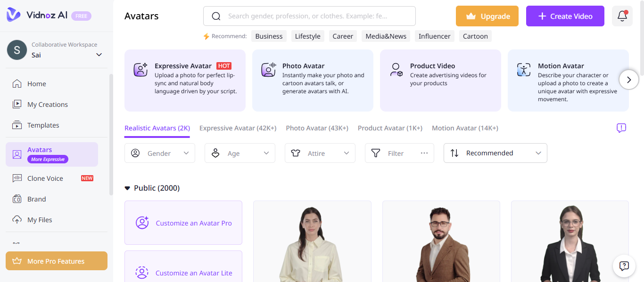The height and width of the screenshot is (282, 644).
Task: Collapse the Public avatars section
Action: coord(127,187)
